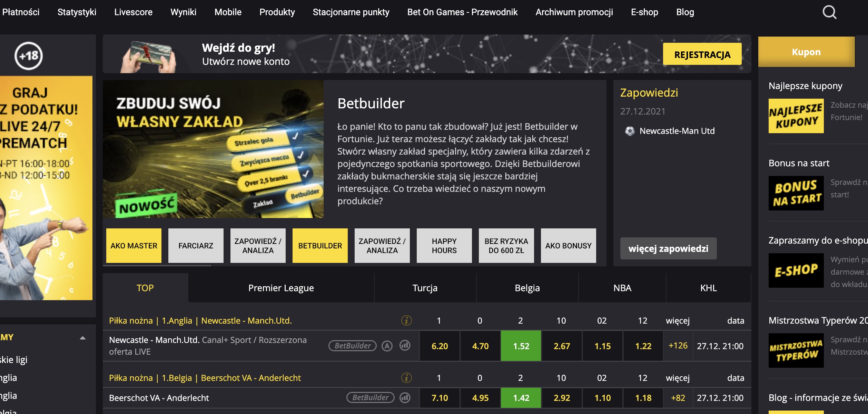868x414 pixels.
Task: Open Produkty in the top menu
Action: 277,12
